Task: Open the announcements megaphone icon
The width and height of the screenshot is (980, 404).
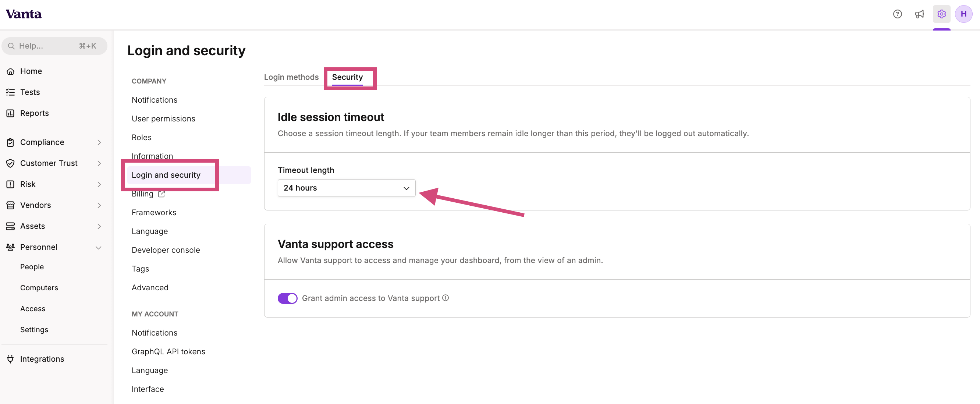Action: pos(919,14)
